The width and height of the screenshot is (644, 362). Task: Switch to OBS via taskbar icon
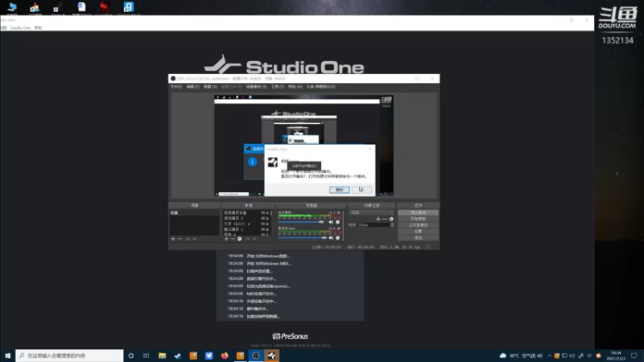(x=255, y=356)
